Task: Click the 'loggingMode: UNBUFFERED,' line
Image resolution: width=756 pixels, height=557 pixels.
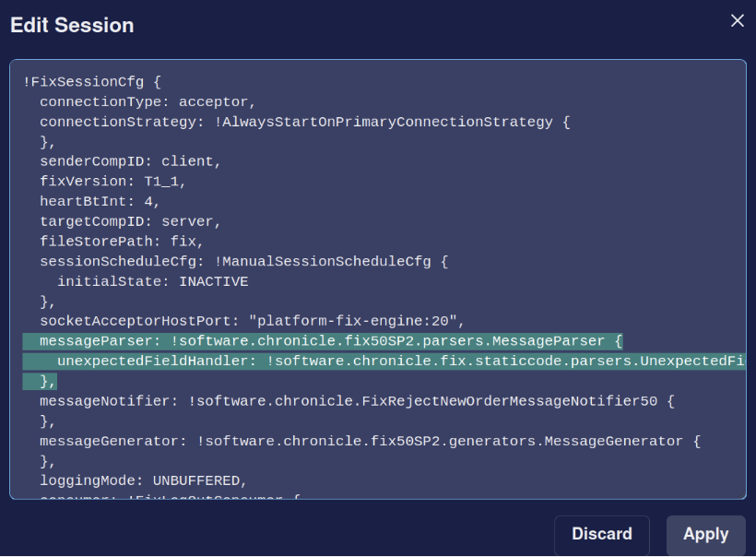Action: click(143, 480)
